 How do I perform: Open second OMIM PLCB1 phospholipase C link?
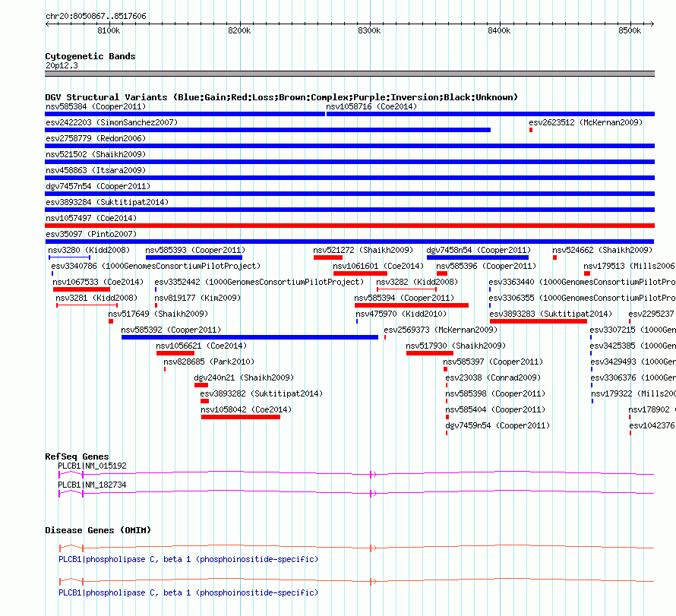(188, 592)
